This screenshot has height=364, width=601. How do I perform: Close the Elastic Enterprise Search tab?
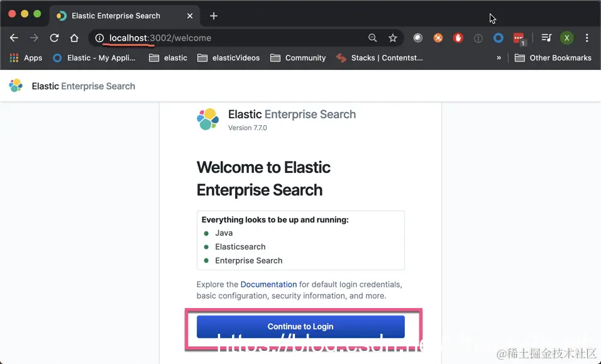point(190,16)
